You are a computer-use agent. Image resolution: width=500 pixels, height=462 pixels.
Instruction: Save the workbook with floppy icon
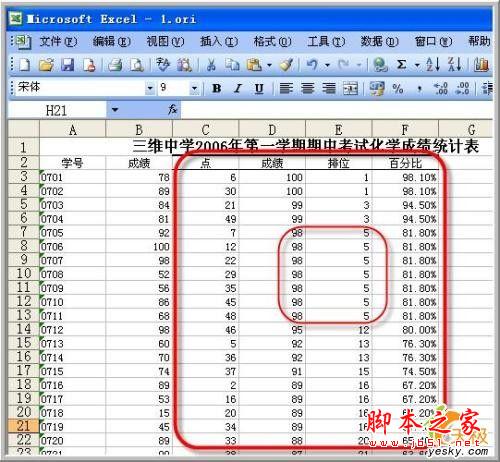[68, 64]
